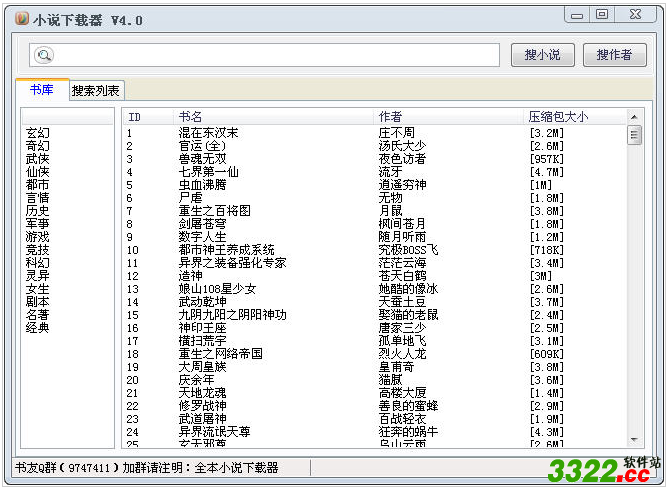Screen dimensions: 668x490
Task: Select the 科幻 category
Action: pyautogui.click(x=37, y=263)
